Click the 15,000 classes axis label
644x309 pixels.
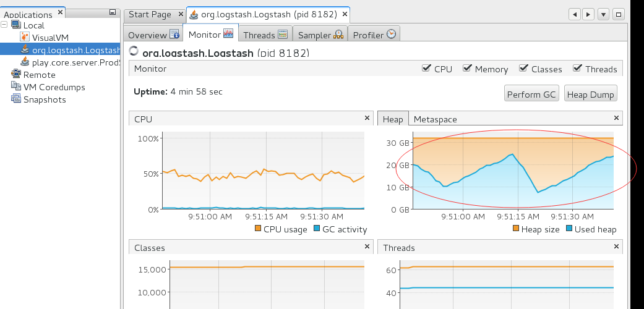(x=152, y=269)
